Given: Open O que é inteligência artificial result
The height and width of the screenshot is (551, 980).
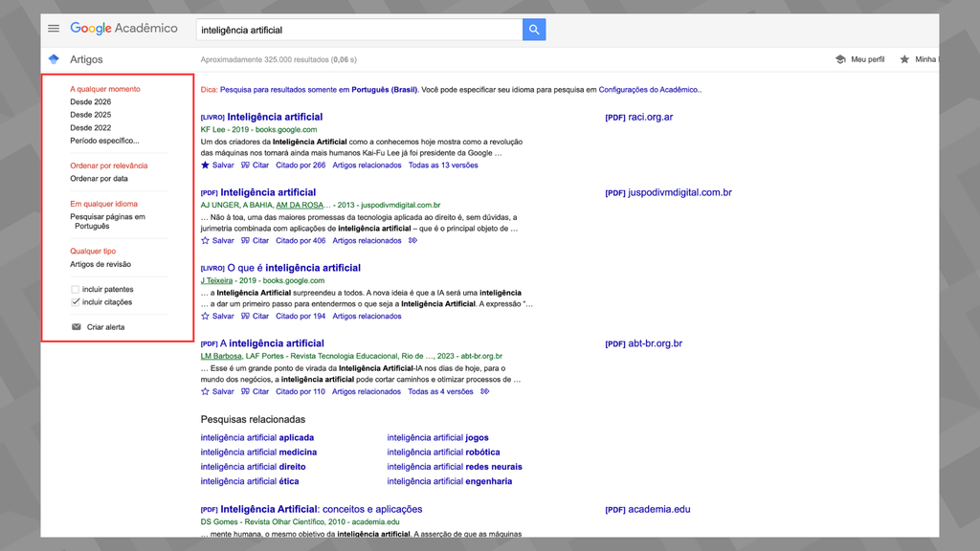Looking at the screenshot, I should coord(294,268).
